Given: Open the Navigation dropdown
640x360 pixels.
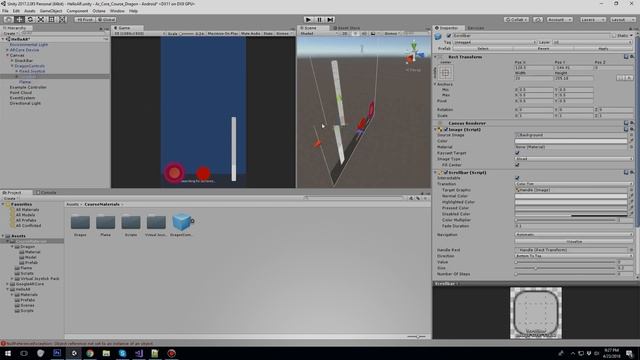Looking at the screenshot, I should click(x=573, y=235).
